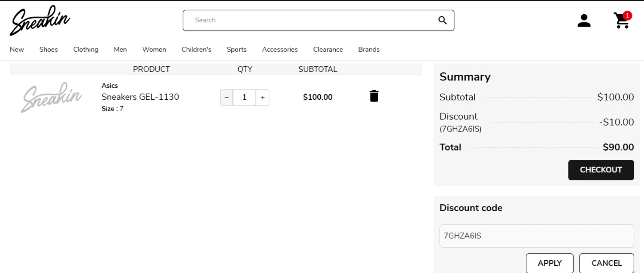
Task: Click the $100.00 item subtotal
Action: [318, 97]
